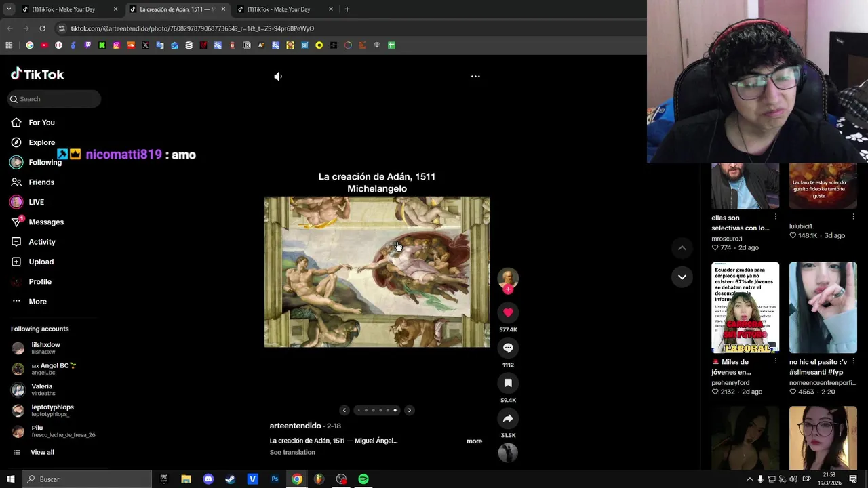Open the Profile page

tap(39, 281)
